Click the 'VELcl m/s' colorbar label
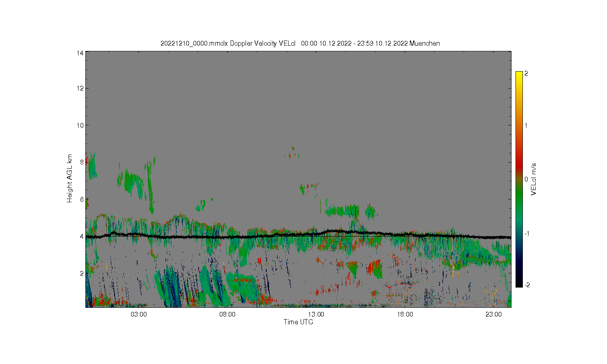Image resolution: width=607 pixels, height=364 pixels. 534,179
